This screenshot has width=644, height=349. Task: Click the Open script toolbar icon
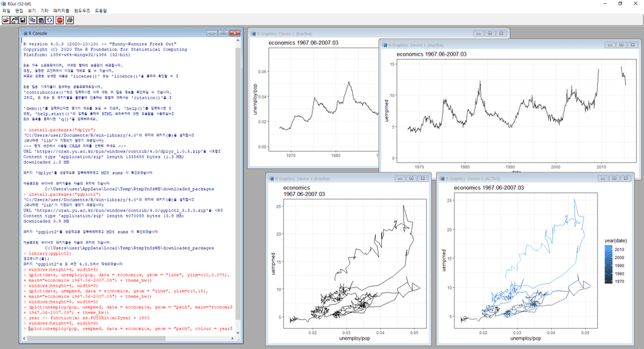6,20
